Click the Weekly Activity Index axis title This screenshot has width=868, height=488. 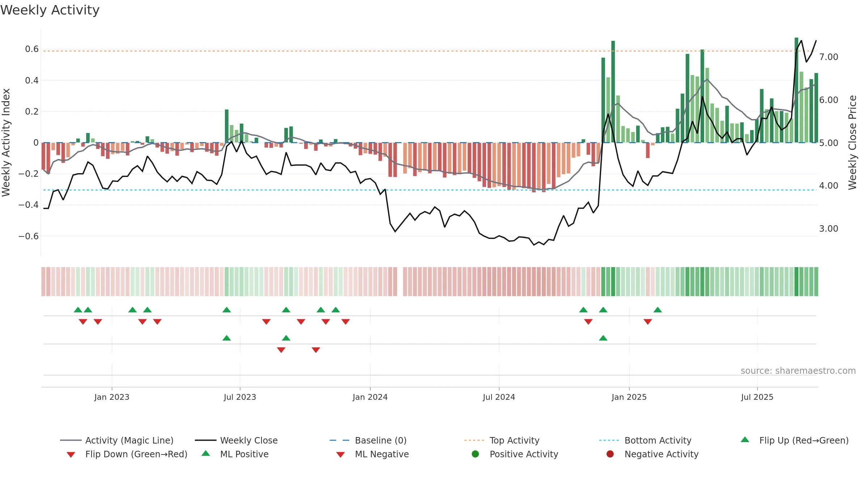(x=6, y=142)
